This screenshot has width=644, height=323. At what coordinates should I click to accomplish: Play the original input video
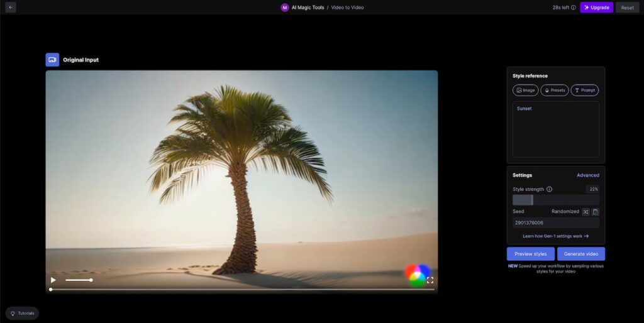click(x=53, y=280)
